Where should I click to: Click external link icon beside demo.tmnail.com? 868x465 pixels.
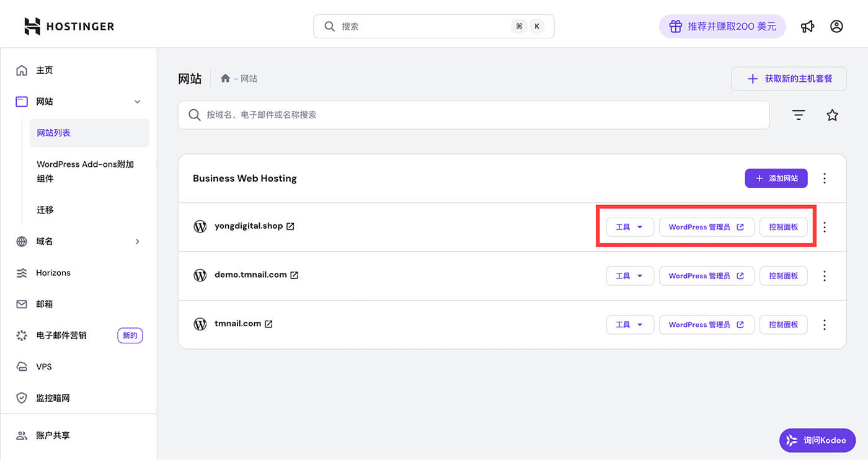[294, 275]
